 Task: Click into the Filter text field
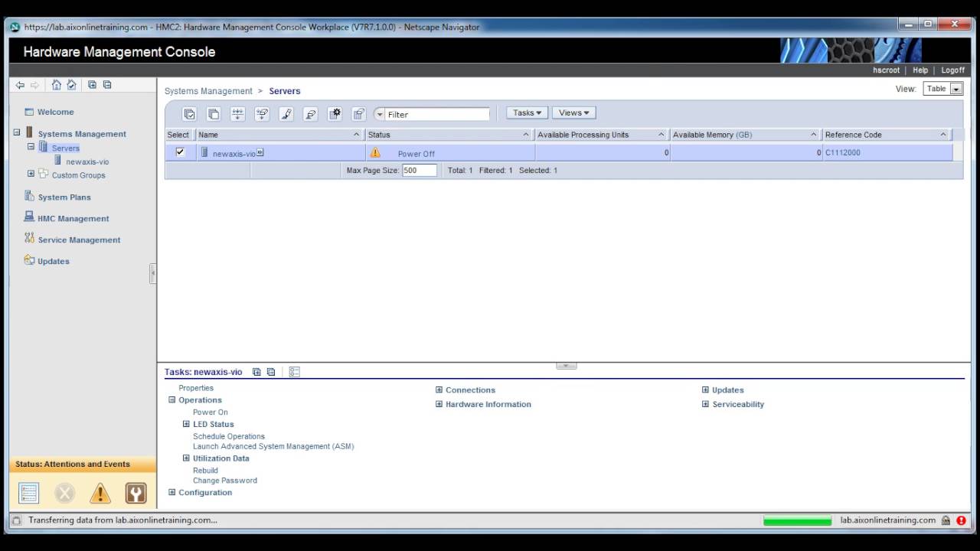437,114
